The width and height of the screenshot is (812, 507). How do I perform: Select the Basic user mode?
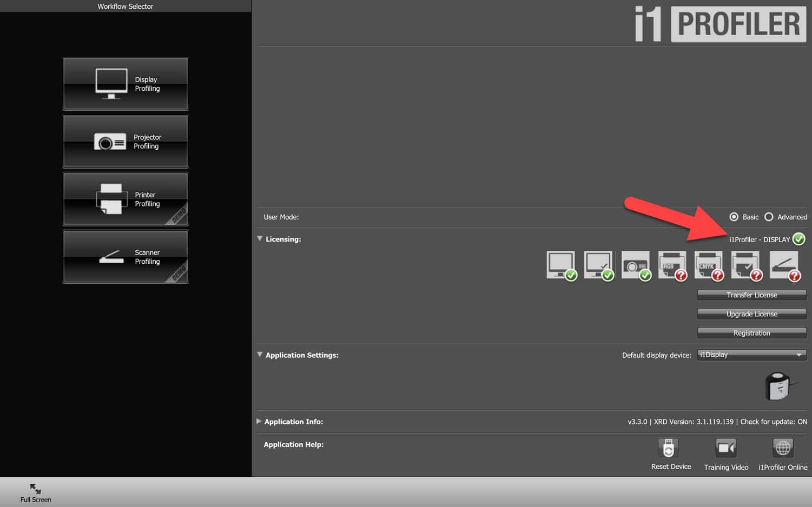(x=734, y=217)
